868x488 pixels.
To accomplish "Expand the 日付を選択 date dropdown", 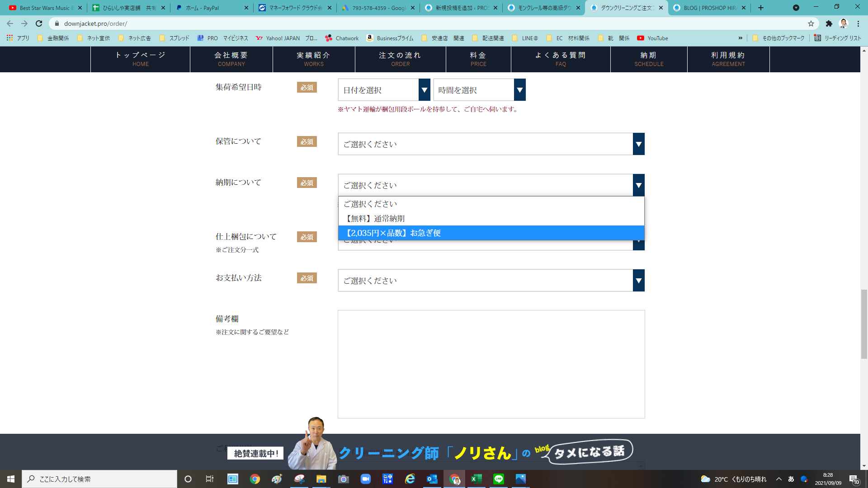I will pyautogui.click(x=384, y=90).
